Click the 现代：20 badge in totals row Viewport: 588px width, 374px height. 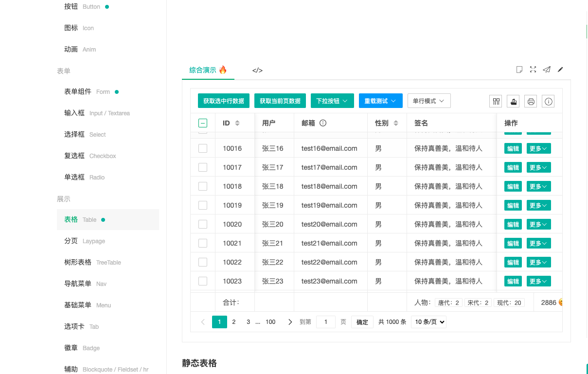[509, 303]
